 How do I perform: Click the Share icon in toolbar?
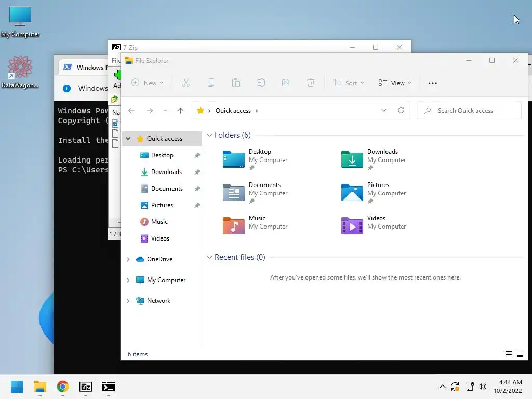286,83
